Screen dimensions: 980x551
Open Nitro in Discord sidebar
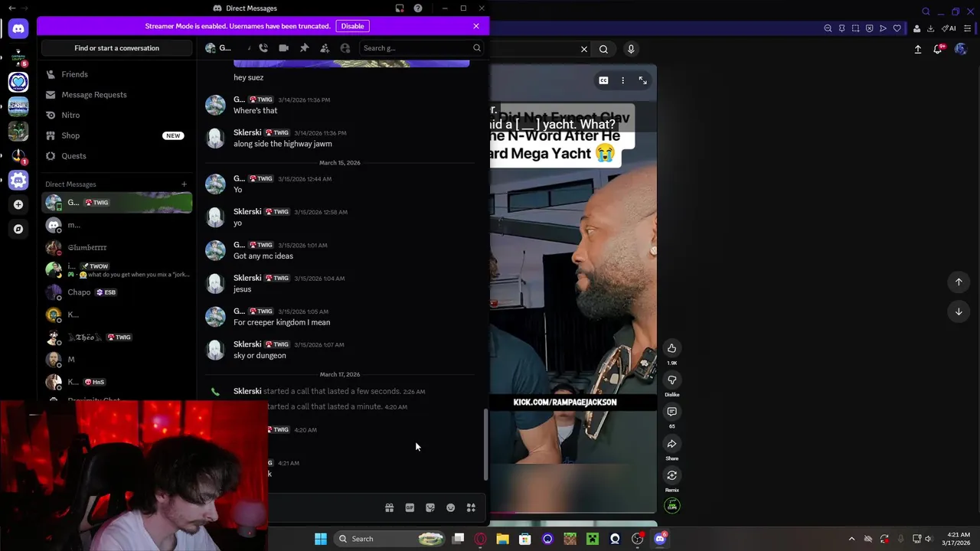pos(116,115)
